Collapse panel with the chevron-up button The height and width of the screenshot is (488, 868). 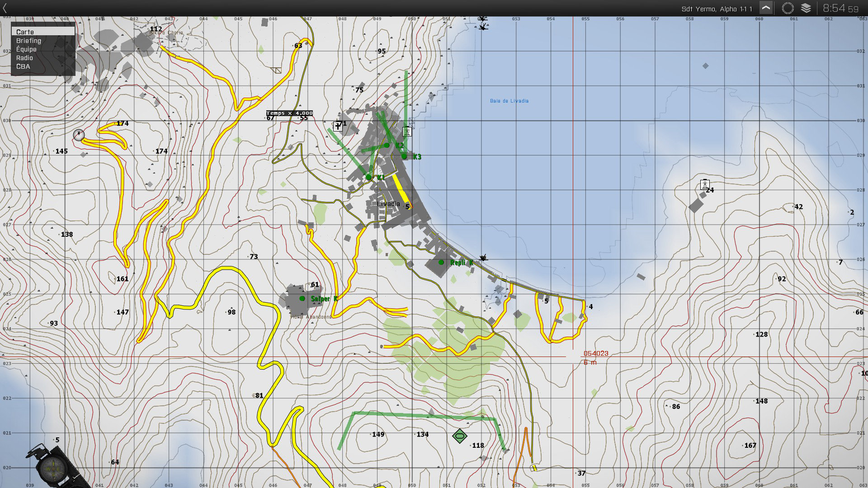point(766,8)
